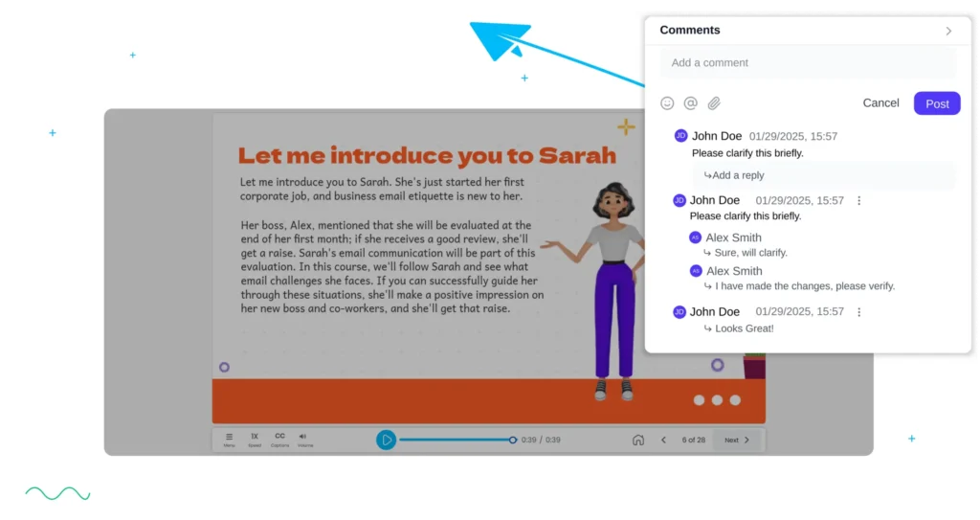This screenshot has height=520, width=980.
Task: Open options menu on 'Looks Great!' comment
Action: [x=858, y=312]
